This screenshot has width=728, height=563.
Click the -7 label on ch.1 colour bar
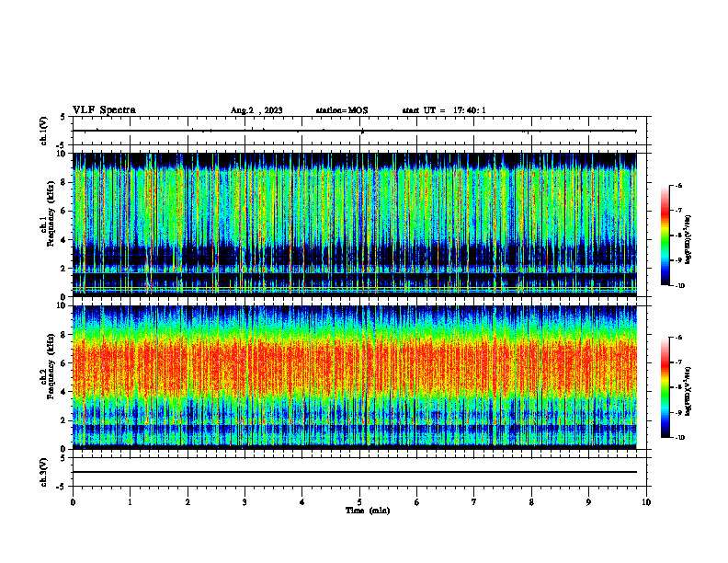coord(678,211)
